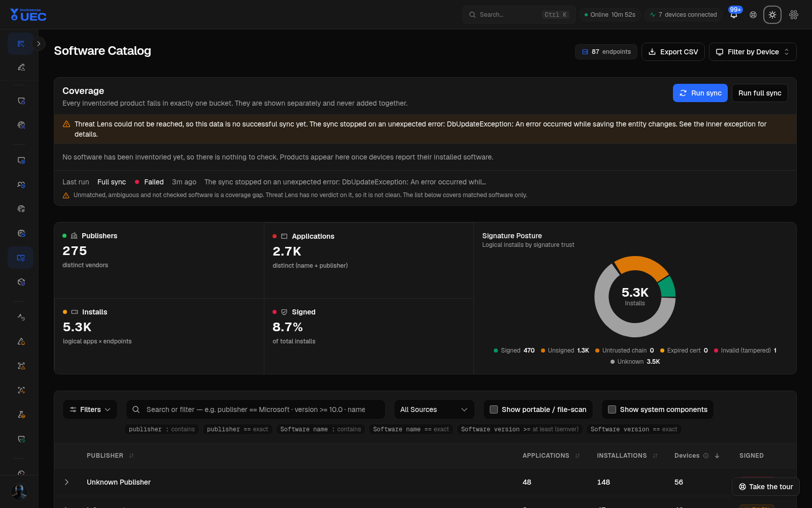The image size is (812, 508).
Task: Open the All Sources dropdown
Action: 434,409
